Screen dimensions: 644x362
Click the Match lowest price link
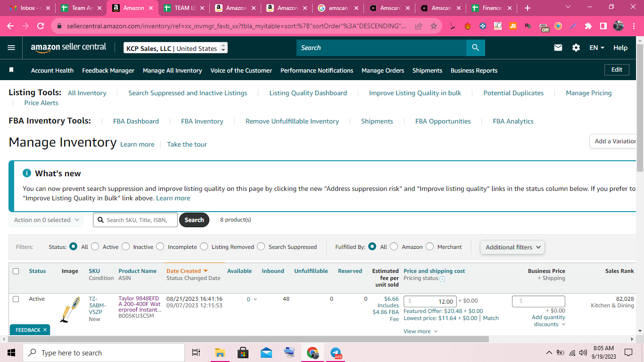[x=491, y=318]
